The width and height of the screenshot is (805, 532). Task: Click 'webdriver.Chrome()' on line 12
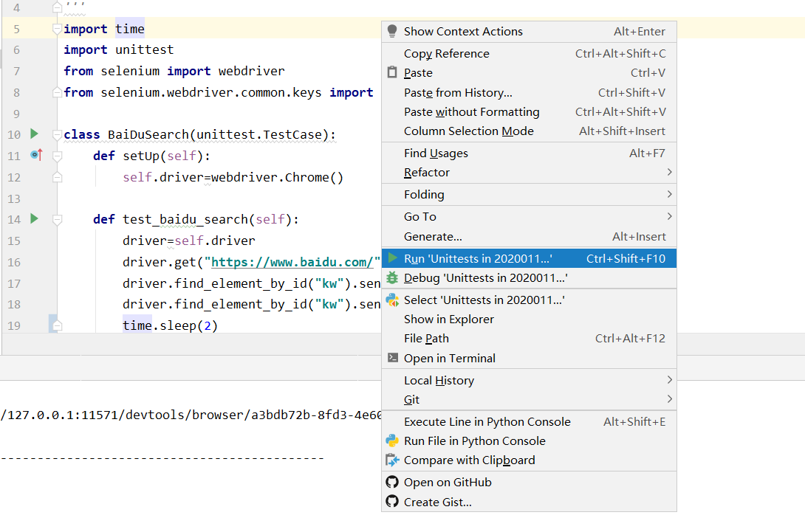(277, 177)
